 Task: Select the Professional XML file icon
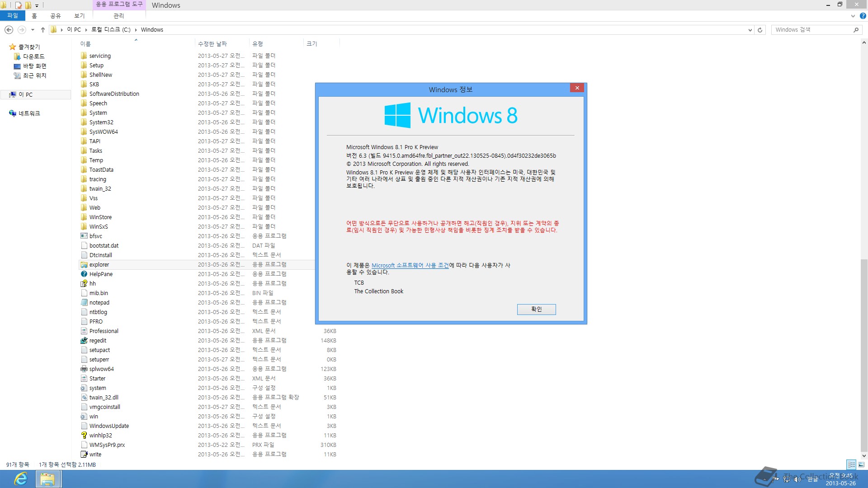[x=84, y=331]
